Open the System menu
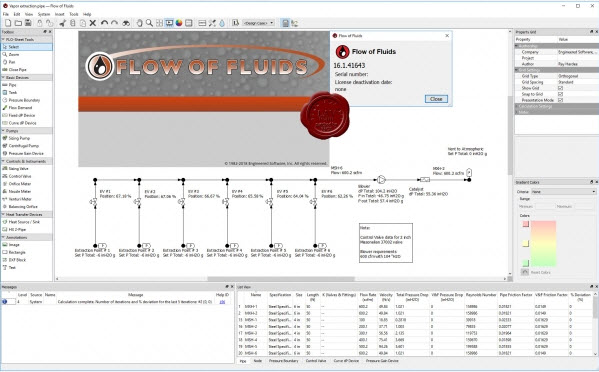 pyautogui.click(x=44, y=14)
